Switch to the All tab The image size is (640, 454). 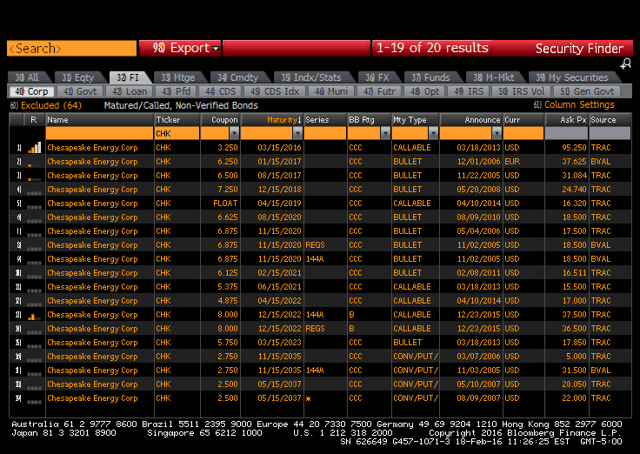click(27, 77)
